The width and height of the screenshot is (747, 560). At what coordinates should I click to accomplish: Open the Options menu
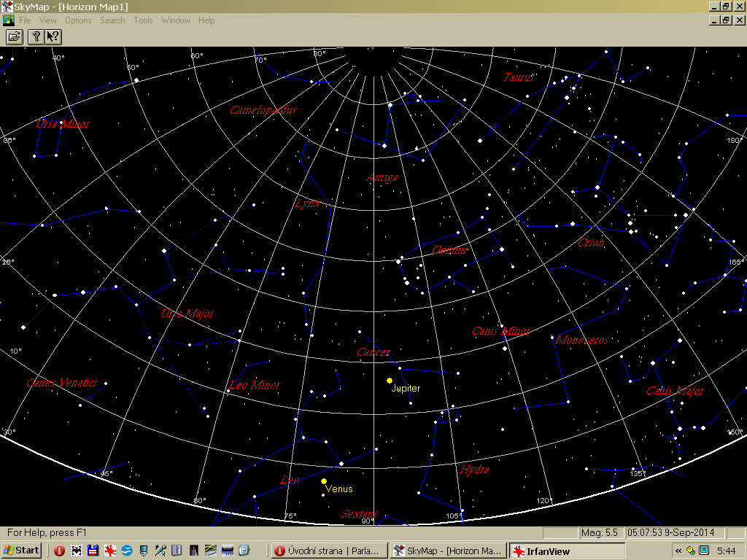pyautogui.click(x=78, y=20)
